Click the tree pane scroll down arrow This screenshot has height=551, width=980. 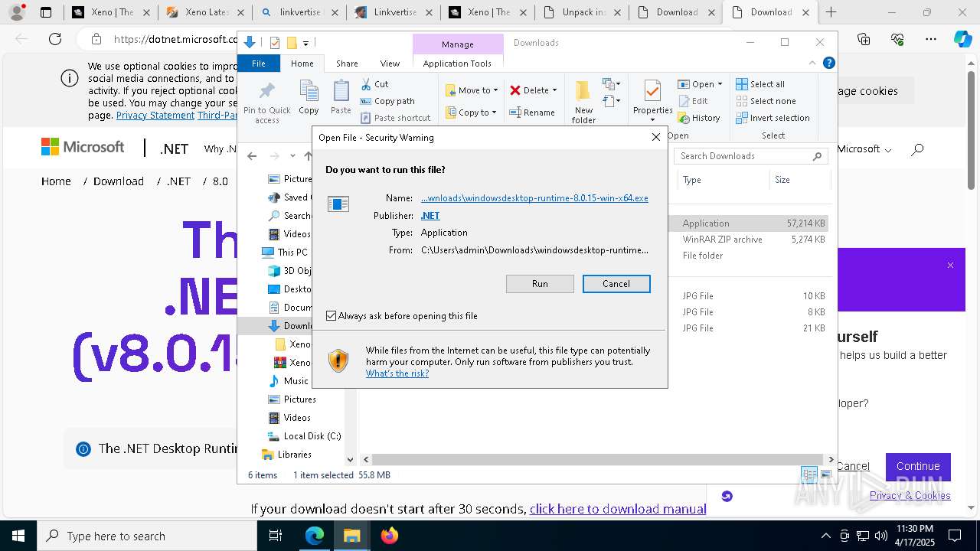point(350,460)
